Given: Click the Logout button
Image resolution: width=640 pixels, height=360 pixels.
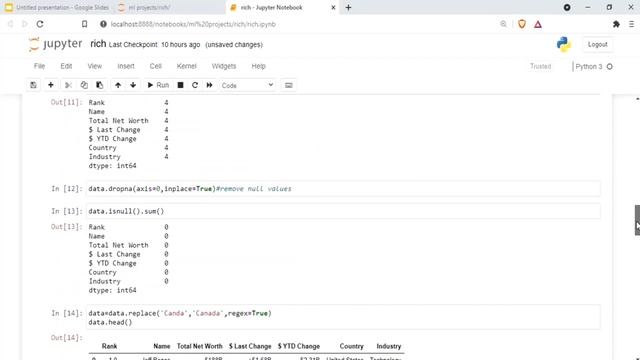Looking at the screenshot, I should [x=598, y=44].
